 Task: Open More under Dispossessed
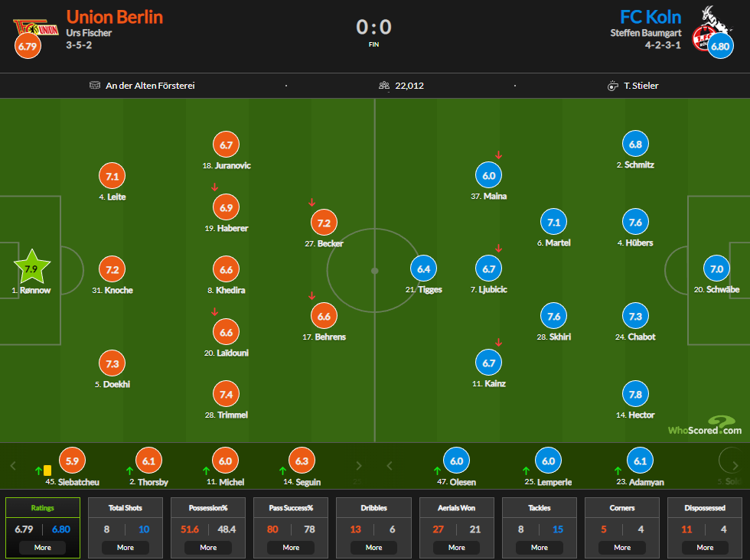[705, 548]
